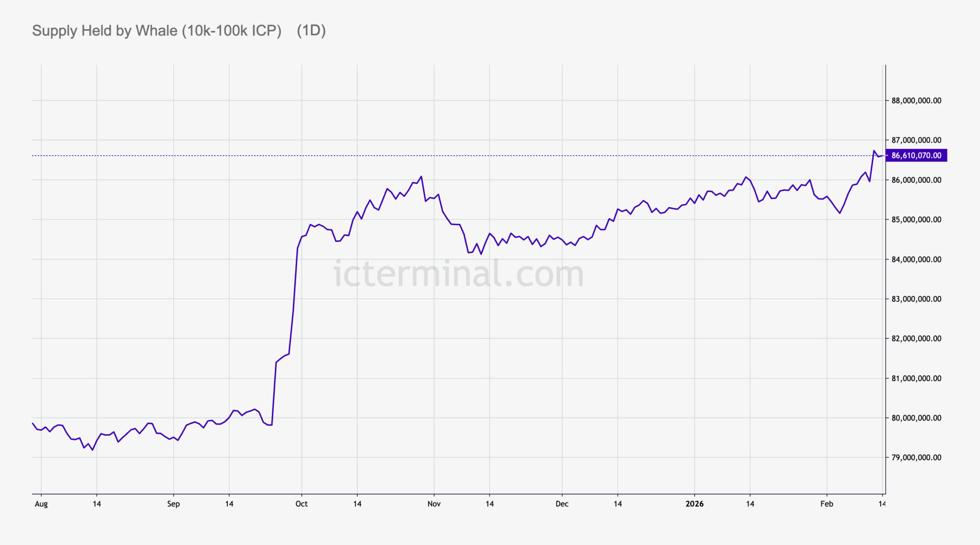Pick the 84,000,000.00 axis label

(916, 260)
